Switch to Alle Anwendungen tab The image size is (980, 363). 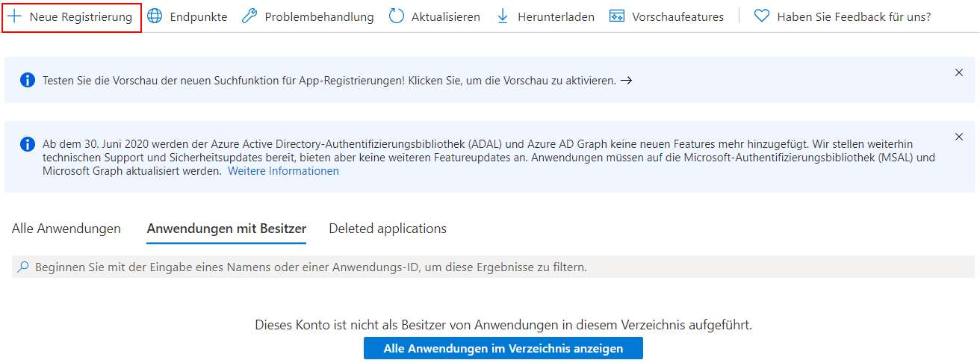pos(66,229)
